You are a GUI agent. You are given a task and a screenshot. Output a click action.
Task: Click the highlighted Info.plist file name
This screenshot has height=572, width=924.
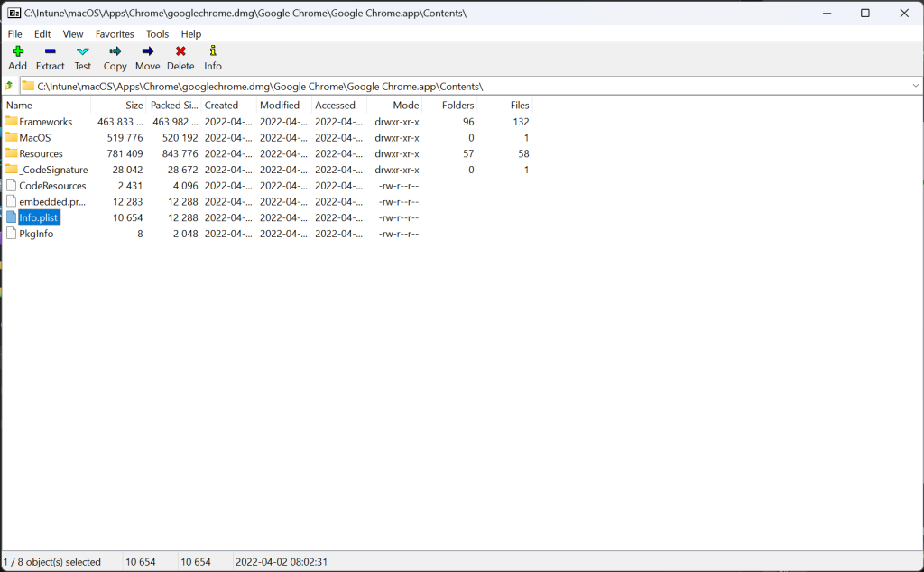[x=39, y=217]
